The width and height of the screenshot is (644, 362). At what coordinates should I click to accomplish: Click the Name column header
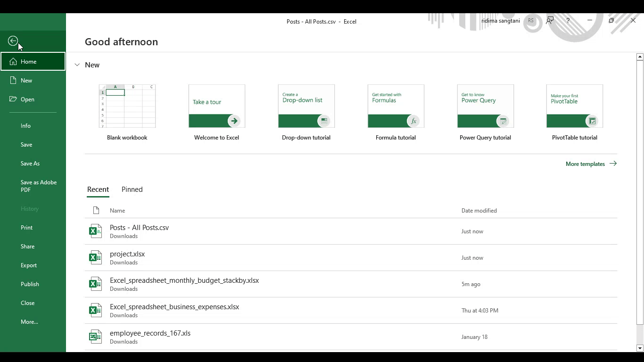(117, 211)
